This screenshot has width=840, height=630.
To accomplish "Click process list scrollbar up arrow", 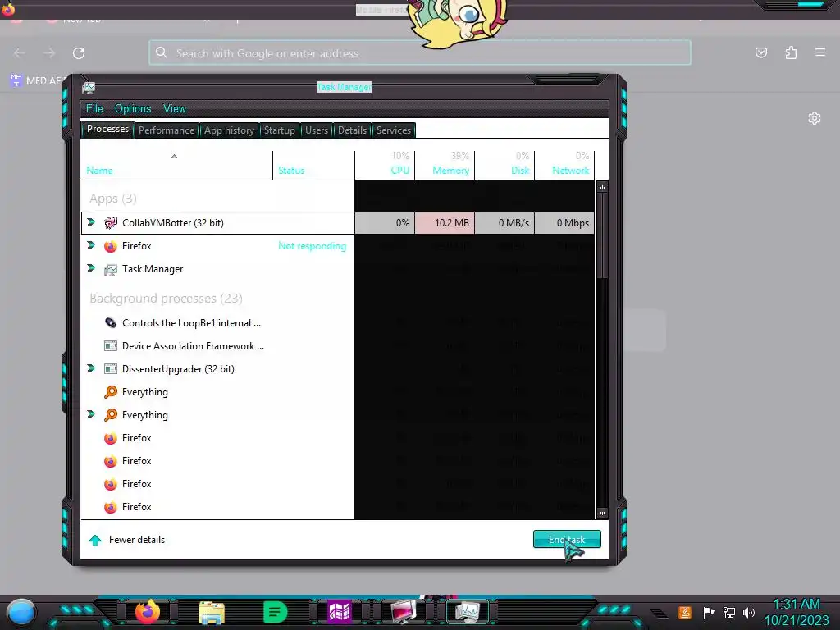I will coord(602,188).
